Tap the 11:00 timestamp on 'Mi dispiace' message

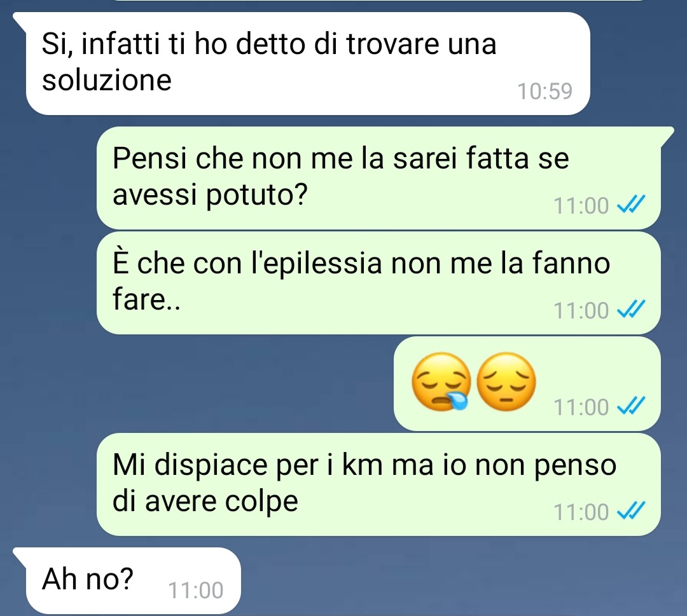581,511
